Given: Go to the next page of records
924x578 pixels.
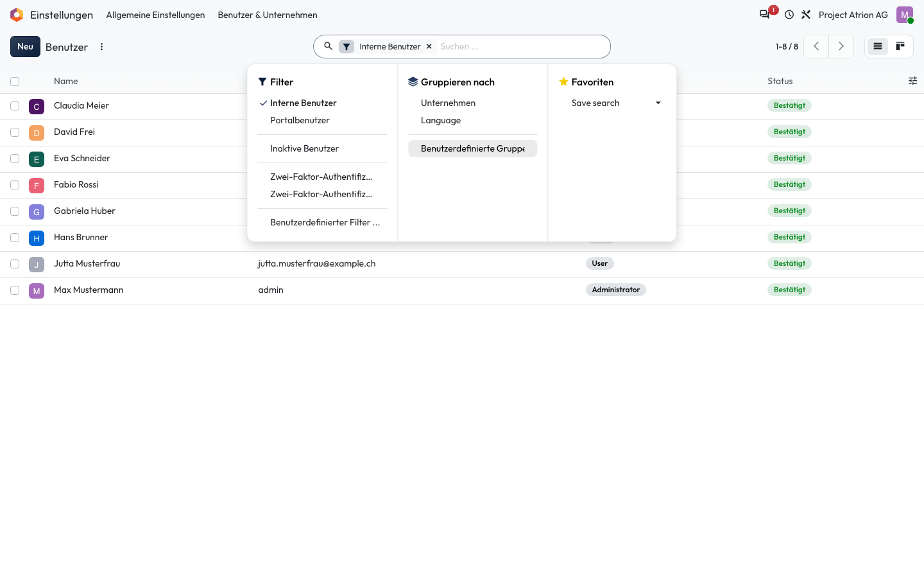Looking at the screenshot, I should [841, 46].
